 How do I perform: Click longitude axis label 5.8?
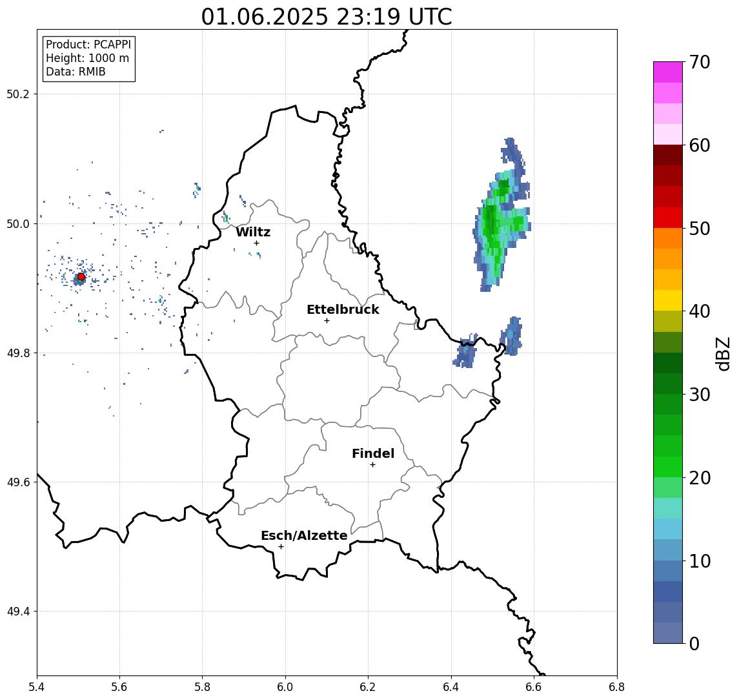[x=202, y=687]
